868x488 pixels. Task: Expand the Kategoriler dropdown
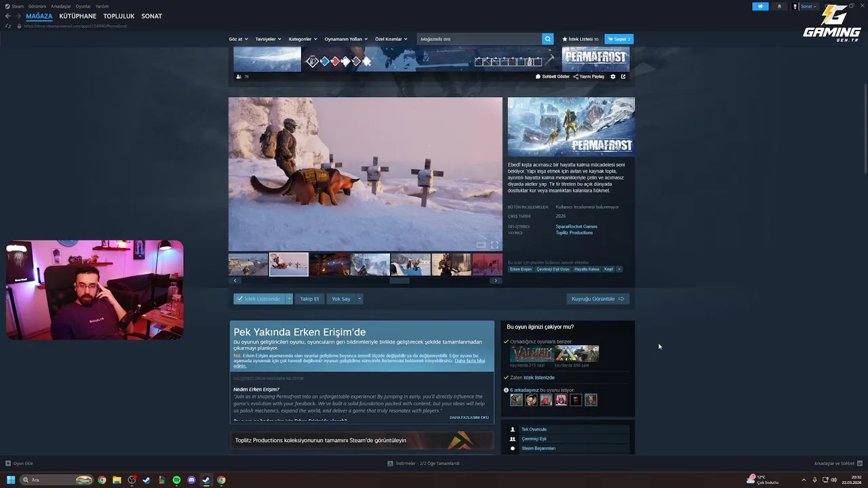(x=302, y=39)
